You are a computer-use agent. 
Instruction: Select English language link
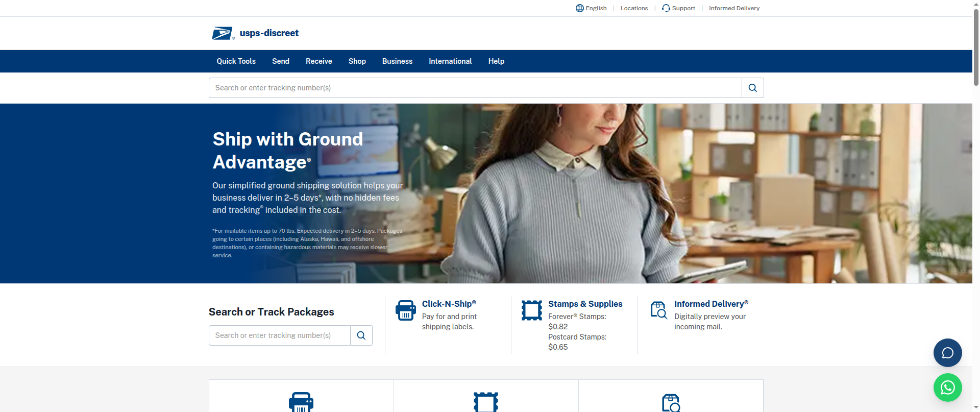point(596,8)
